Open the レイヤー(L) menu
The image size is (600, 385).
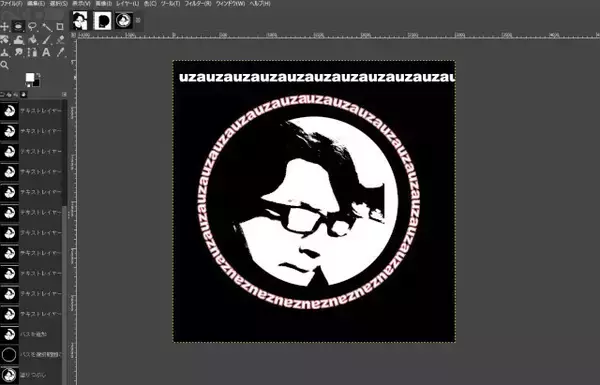(x=127, y=3)
